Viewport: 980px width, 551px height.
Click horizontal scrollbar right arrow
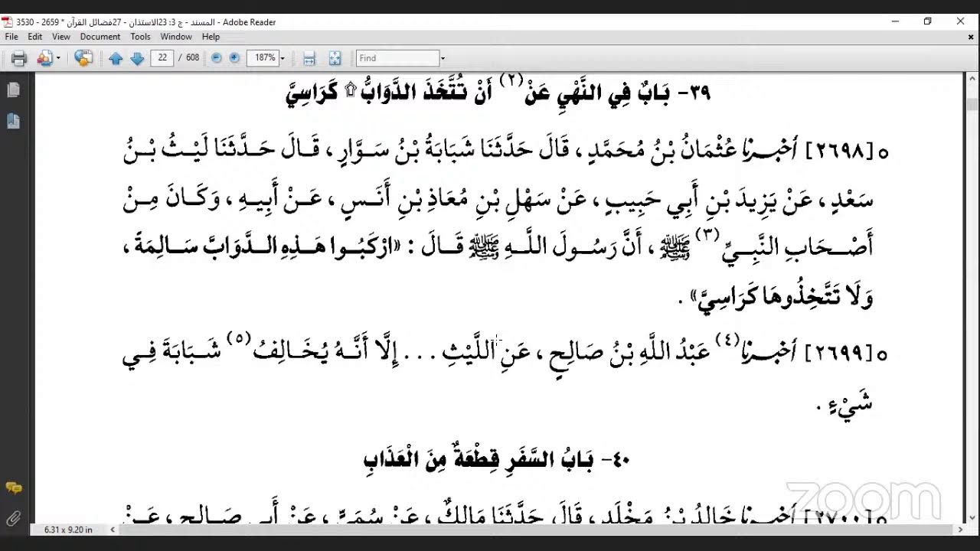click(x=960, y=529)
